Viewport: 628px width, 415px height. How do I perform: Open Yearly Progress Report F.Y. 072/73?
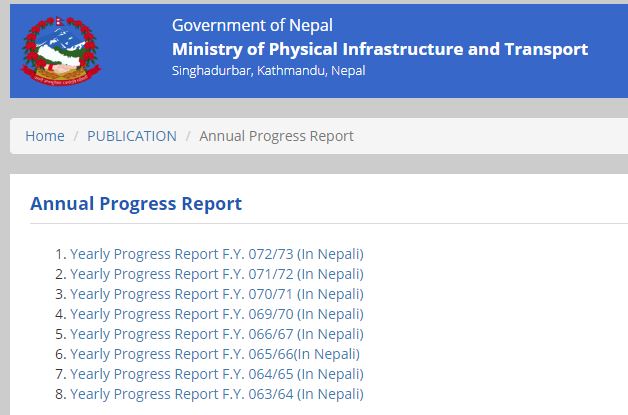(217, 254)
